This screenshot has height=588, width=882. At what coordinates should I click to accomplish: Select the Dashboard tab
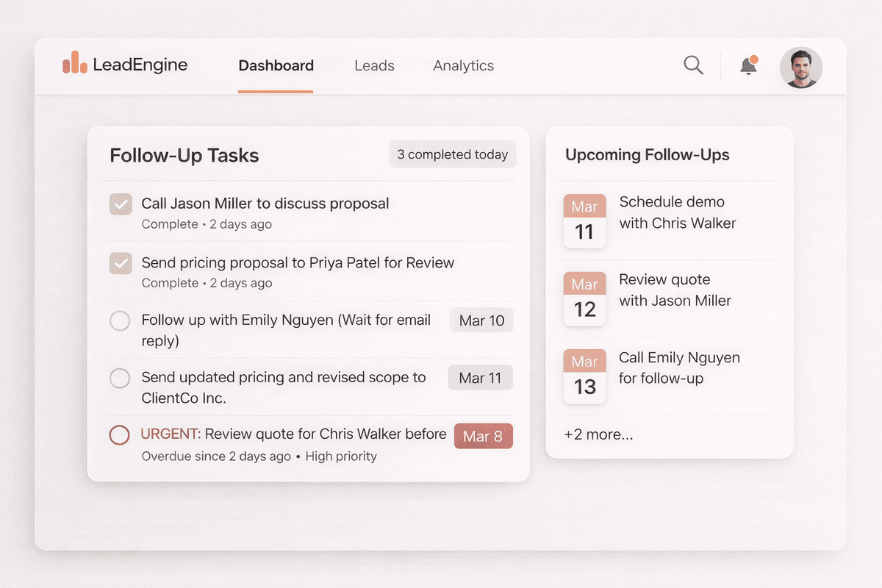pyautogui.click(x=276, y=65)
